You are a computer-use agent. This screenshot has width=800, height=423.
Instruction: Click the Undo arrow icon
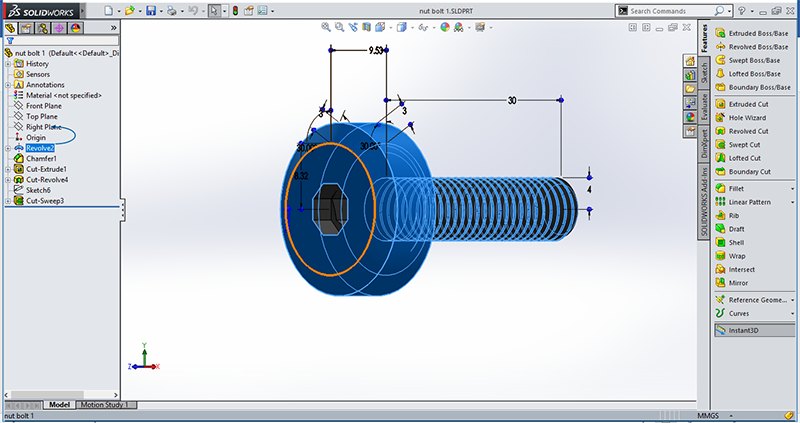[193, 11]
